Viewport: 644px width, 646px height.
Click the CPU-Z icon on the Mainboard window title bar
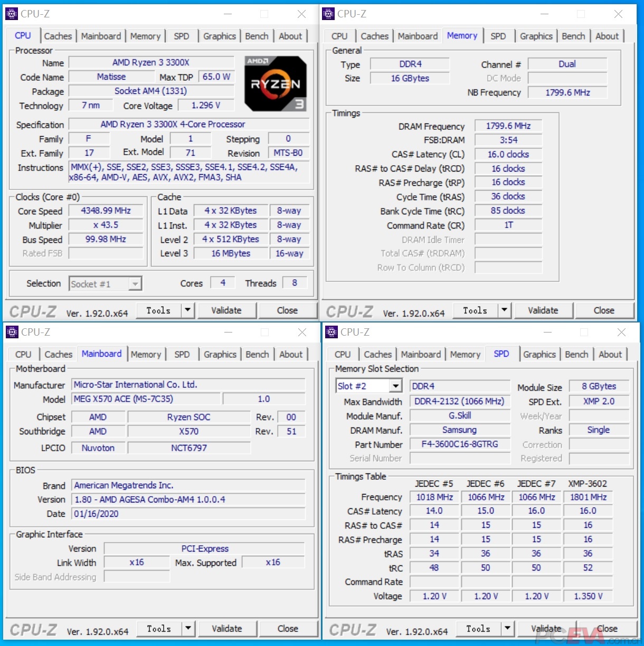pos(11,332)
